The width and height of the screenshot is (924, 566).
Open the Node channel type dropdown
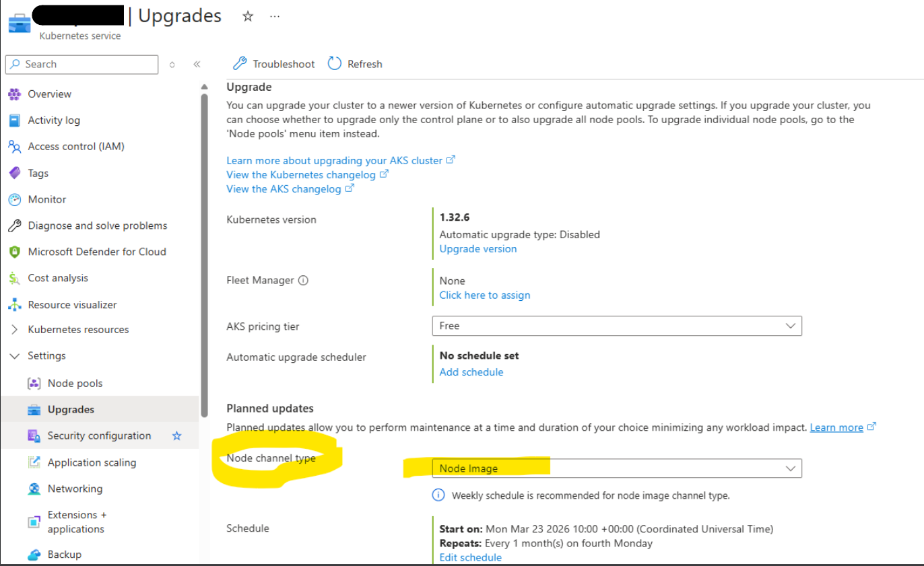point(617,468)
